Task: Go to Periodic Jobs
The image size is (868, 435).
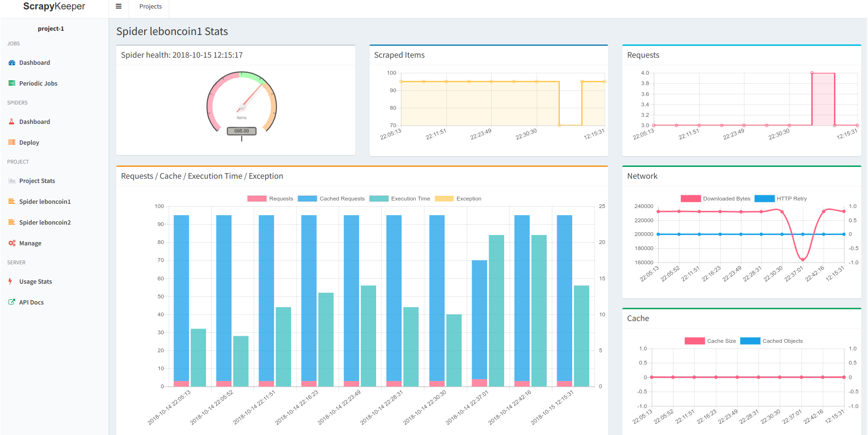Action: tap(38, 84)
